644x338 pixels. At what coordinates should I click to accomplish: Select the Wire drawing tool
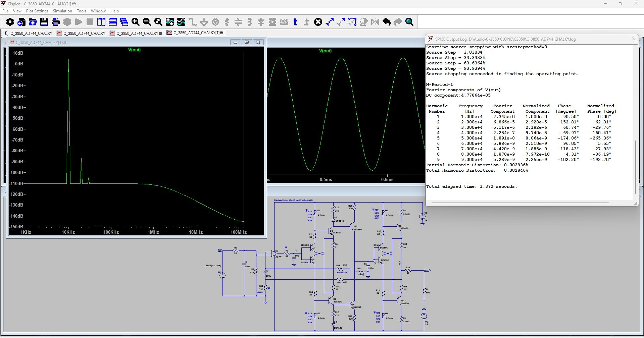click(x=193, y=22)
